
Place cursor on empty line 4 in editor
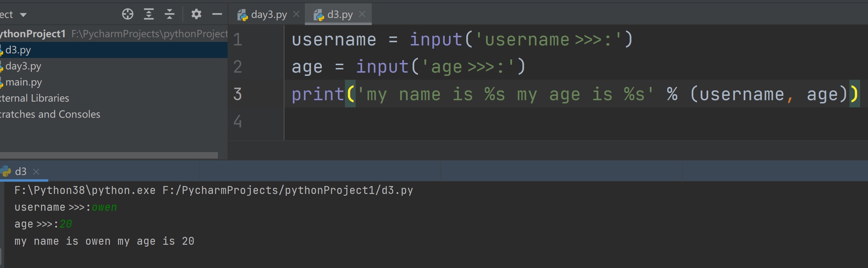point(429,122)
